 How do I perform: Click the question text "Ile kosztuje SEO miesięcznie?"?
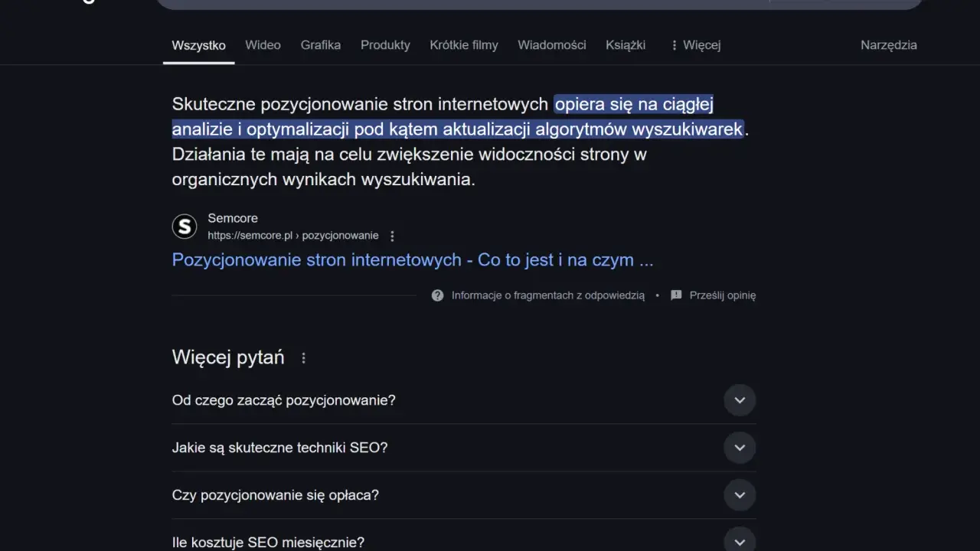click(x=269, y=543)
